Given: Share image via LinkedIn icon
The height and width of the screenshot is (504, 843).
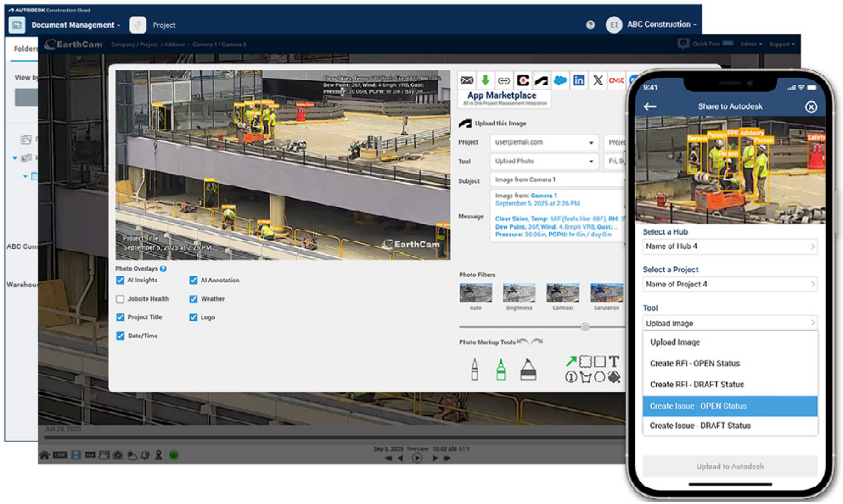Looking at the screenshot, I should pos(579,81).
